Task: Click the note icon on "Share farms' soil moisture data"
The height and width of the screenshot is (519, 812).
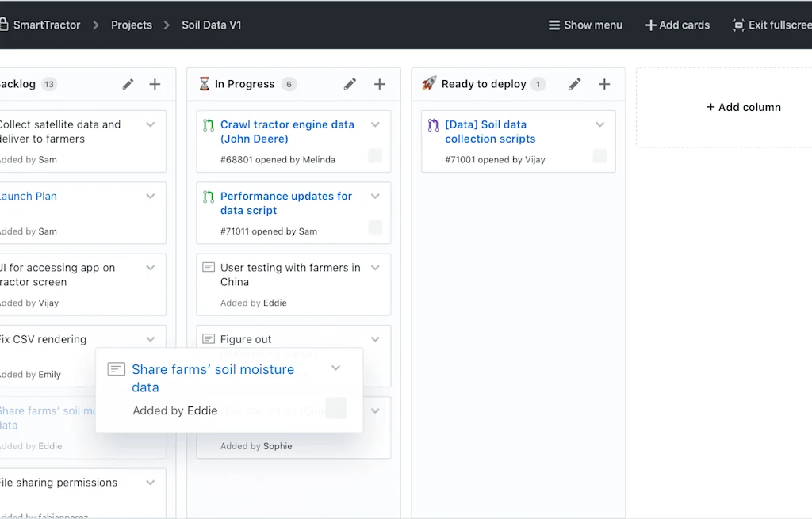Action: click(116, 368)
